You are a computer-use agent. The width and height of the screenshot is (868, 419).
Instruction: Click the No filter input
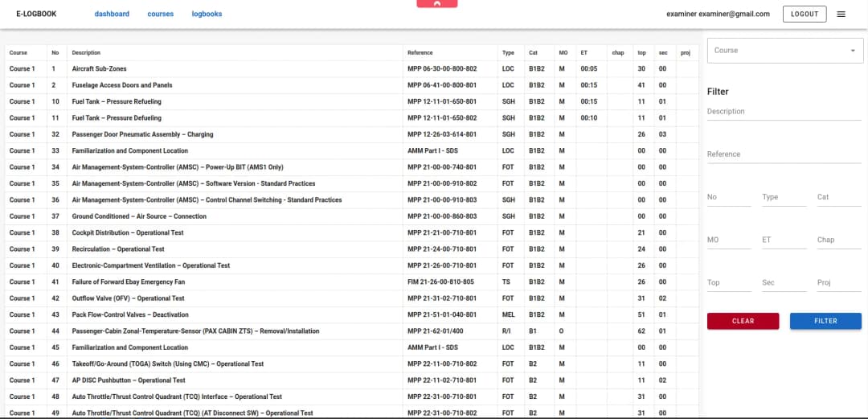coord(728,197)
